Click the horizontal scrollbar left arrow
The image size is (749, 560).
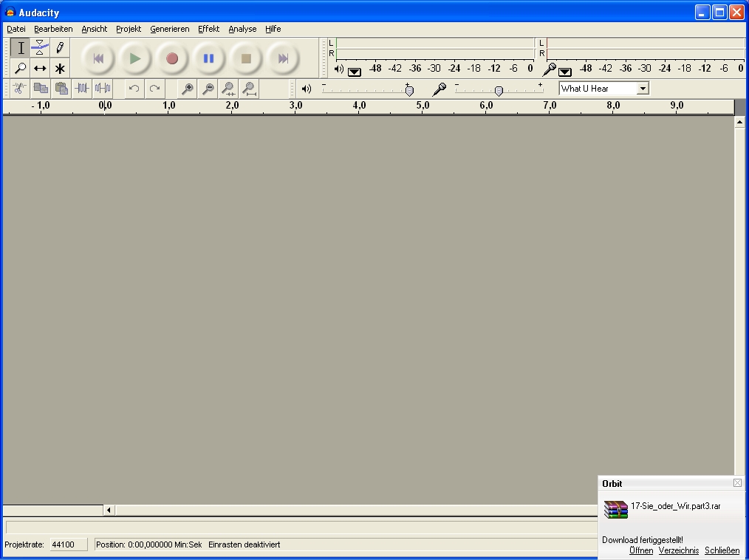pyautogui.click(x=109, y=511)
